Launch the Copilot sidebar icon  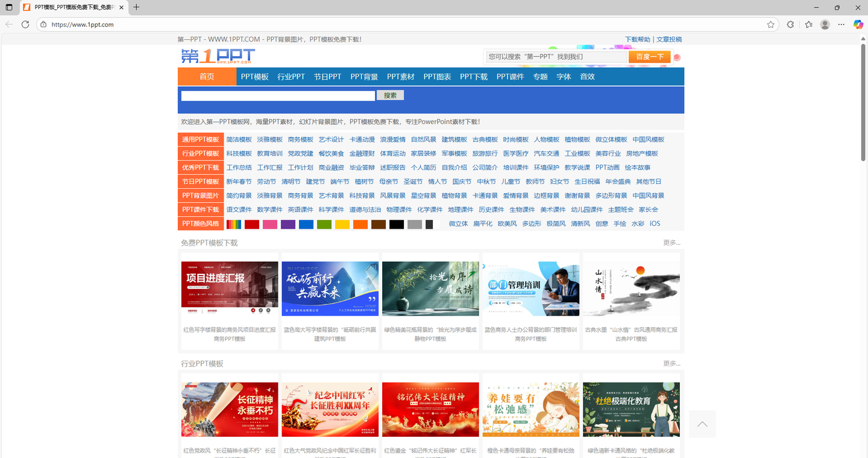[858, 25]
